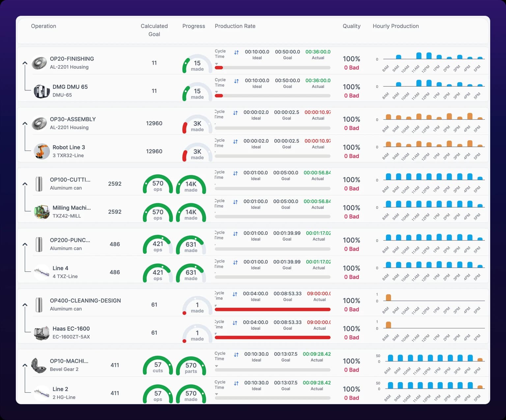Collapse the OP20-FINISHING operation group
The width and height of the screenshot is (506, 420).
(x=25, y=63)
